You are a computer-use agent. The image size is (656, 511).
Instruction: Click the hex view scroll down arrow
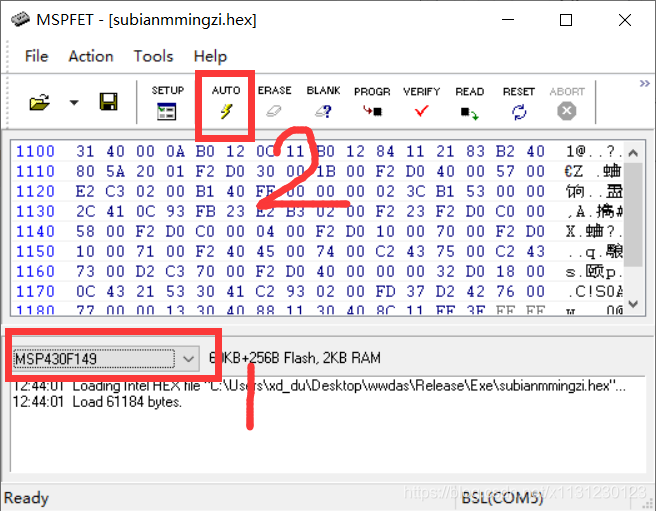633,304
